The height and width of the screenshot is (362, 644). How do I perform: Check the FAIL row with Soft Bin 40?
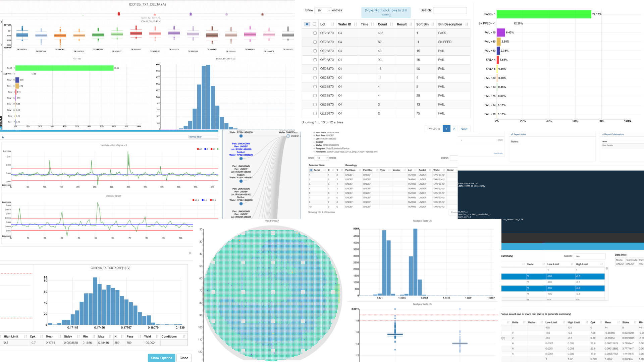[x=315, y=69]
